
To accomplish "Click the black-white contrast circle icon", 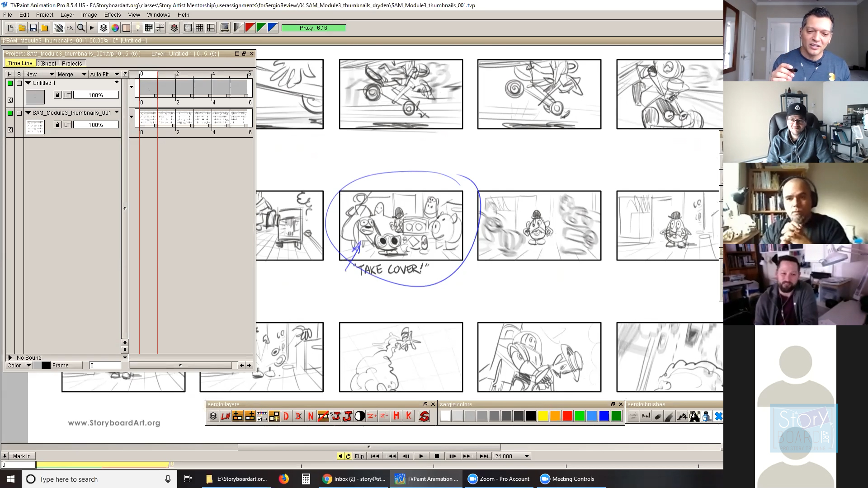I will (360, 416).
